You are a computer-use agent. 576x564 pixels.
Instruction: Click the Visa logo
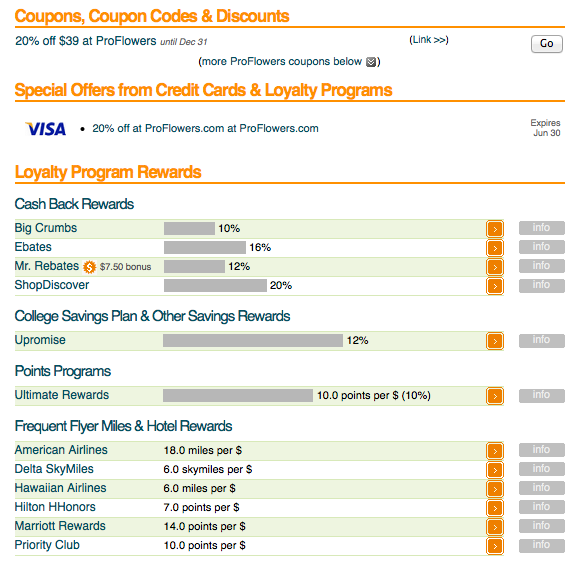pos(46,129)
